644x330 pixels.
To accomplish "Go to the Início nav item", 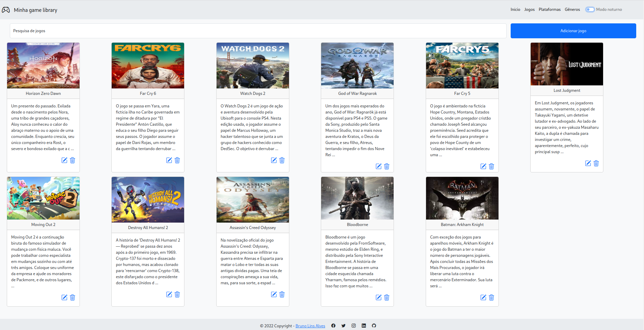I will [515, 9].
